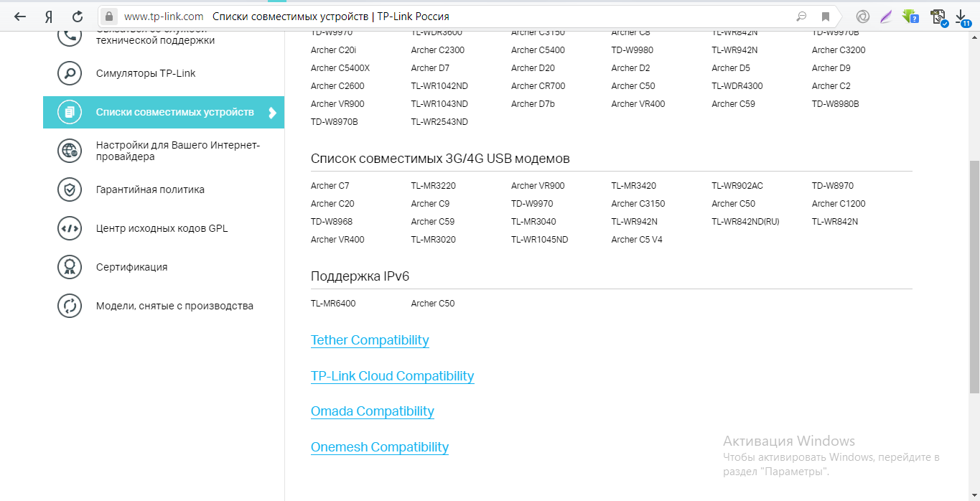Open Центр исходных кодов GPL menu item
This screenshot has height=501, width=980.
[162, 228]
